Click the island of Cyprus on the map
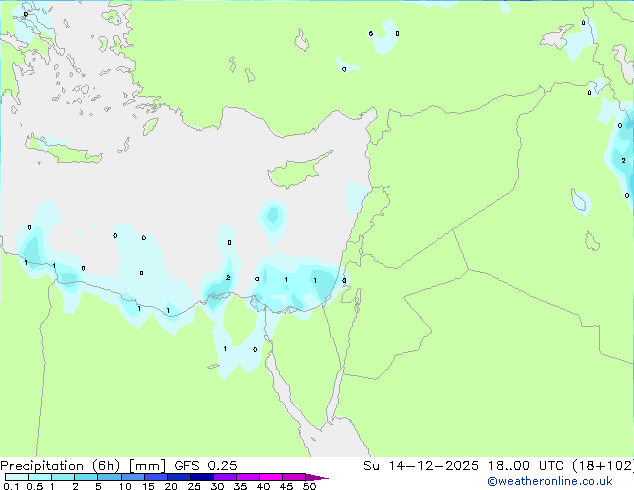The height and width of the screenshot is (490, 634). 298,171
